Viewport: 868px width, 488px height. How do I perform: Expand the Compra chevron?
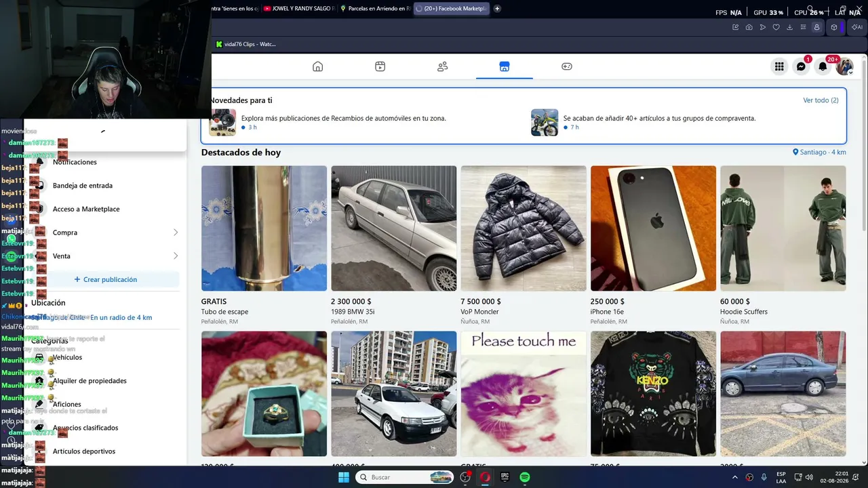pos(175,232)
